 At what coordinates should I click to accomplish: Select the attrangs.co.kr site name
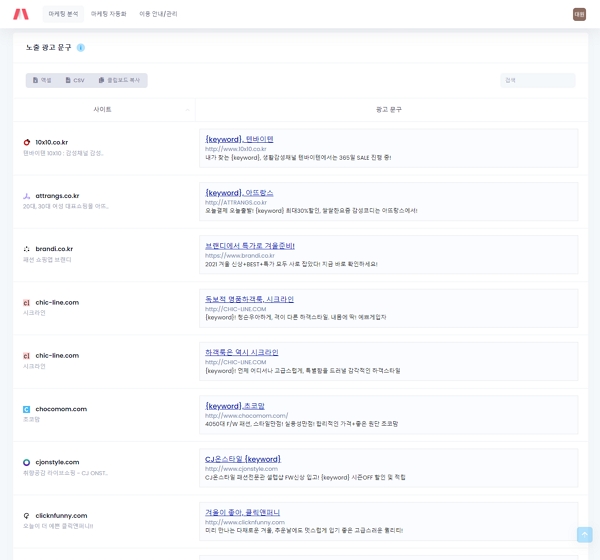[x=57, y=196]
